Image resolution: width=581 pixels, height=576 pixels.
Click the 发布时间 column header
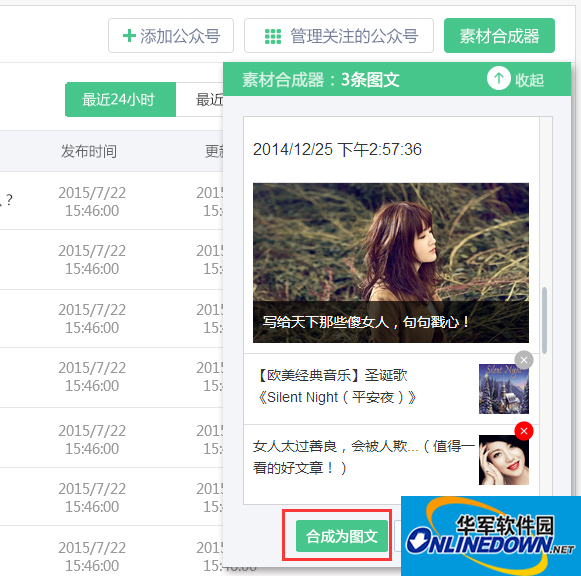(x=89, y=151)
